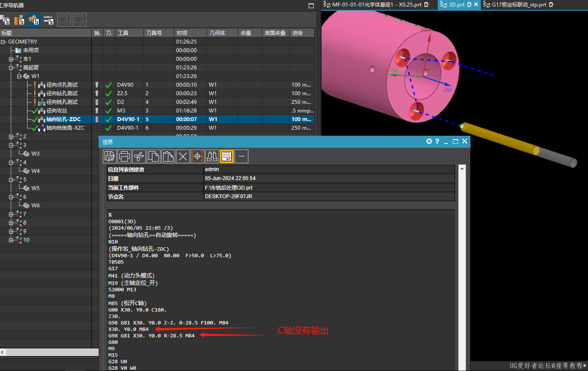Click the DESKTOP-29F07JR node name value
Image resolution: width=588 pixels, height=371 pixels.
pos(229,197)
